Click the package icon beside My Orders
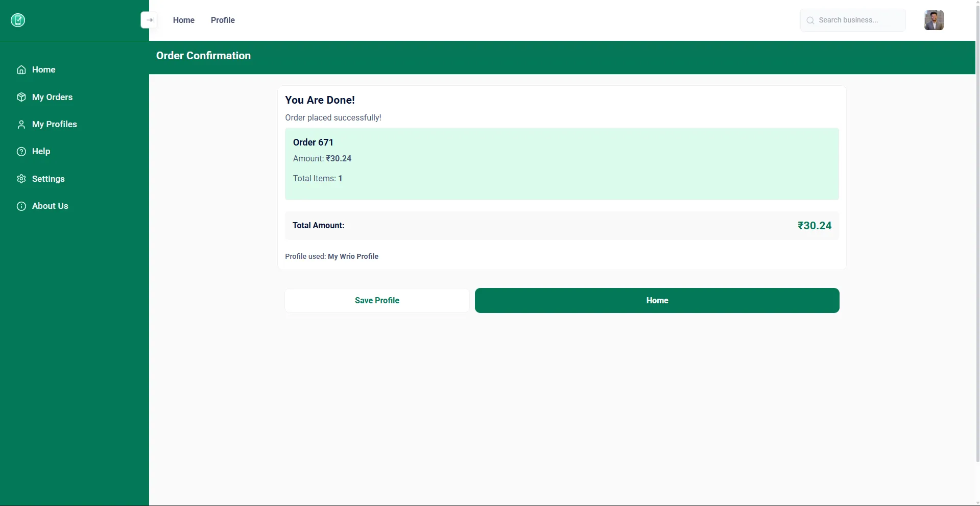The width and height of the screenshot is (980, 506). coord(21,97)
